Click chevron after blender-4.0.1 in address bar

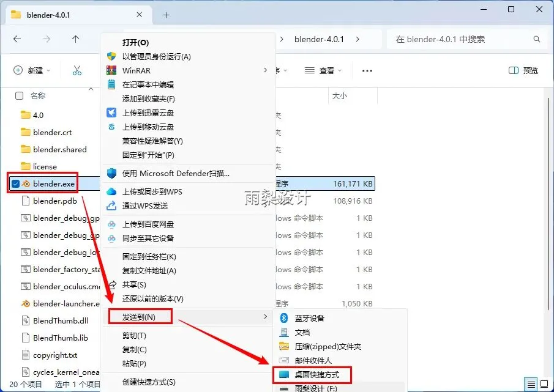pos(357,39)
